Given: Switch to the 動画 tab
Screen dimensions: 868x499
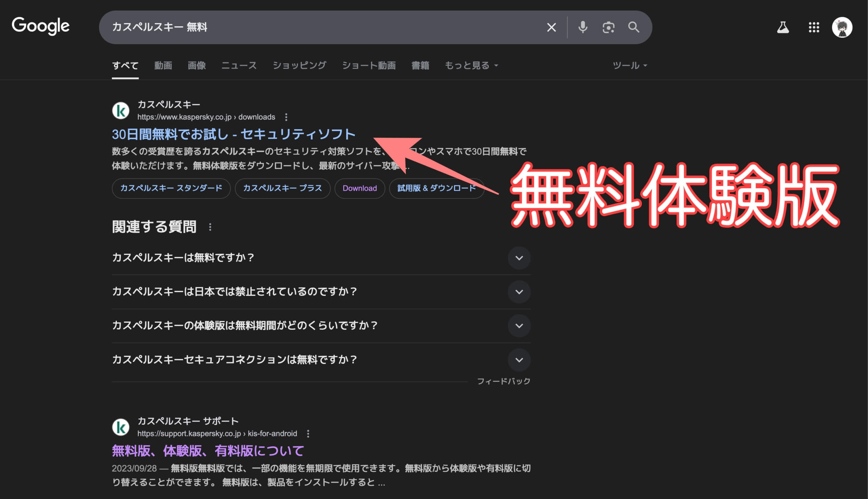Looking at the screenshot, I should coord(163,65).
